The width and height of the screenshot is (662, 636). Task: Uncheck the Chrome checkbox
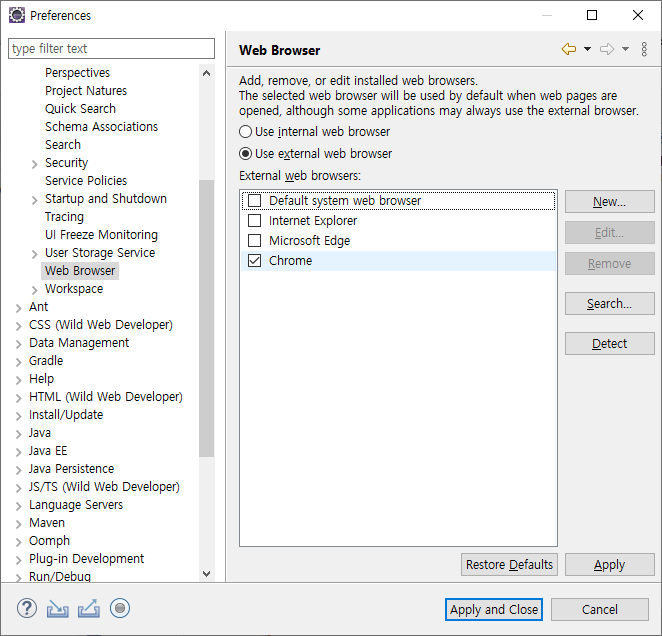coord(255,261)
